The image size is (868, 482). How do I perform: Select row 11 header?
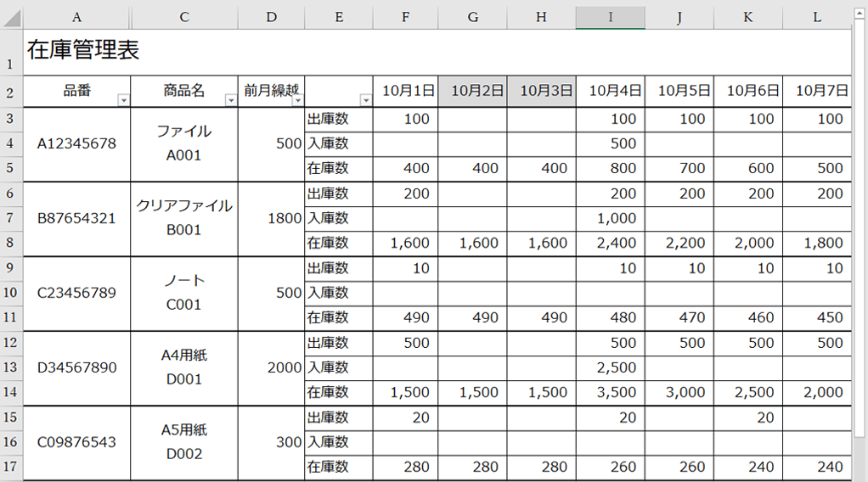tap(11, 318)
